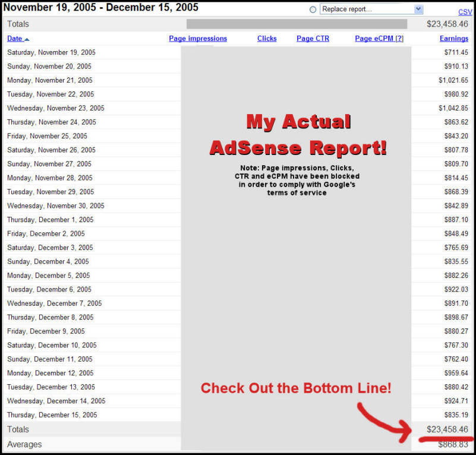Click the bottom Totals $23,458.46 amount
The height and width of the screenshot is (455, 476).
[447, 429]
